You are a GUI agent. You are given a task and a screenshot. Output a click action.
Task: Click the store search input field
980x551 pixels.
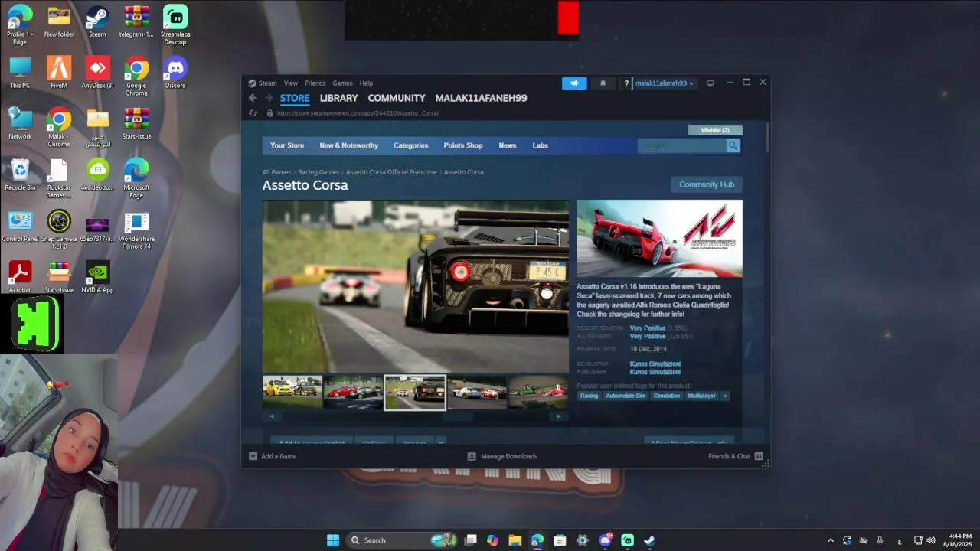(682, 145)
